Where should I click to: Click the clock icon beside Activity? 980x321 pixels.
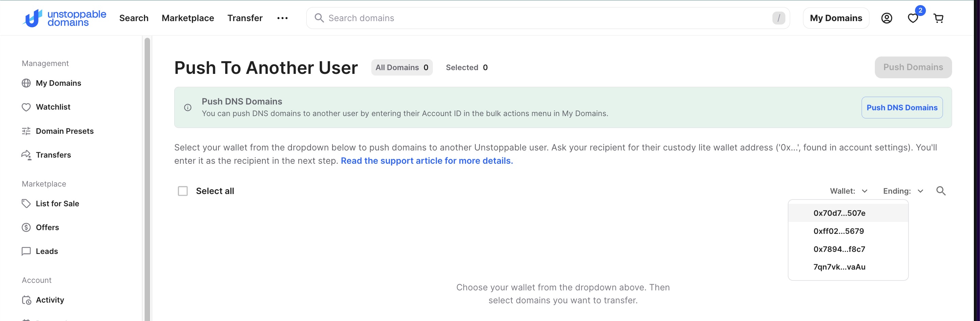26,300
